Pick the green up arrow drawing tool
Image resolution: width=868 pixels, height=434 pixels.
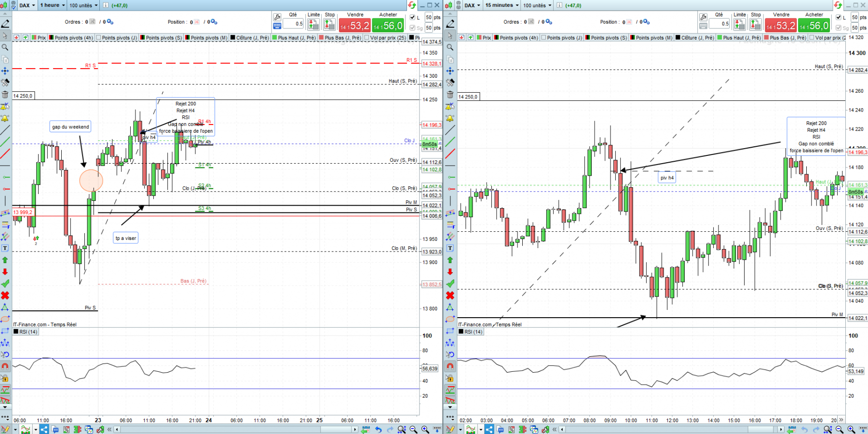point(5,260)
